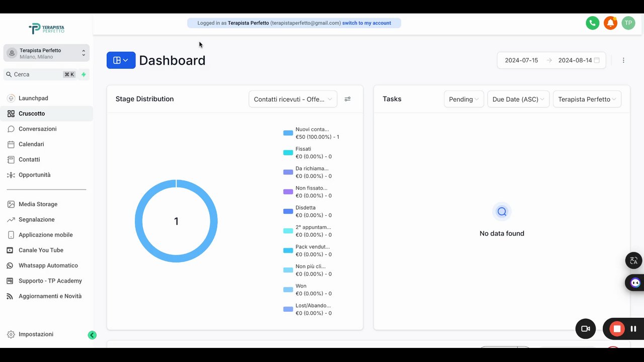Click the Nuovi contatti legend color swatch
Image resolution: width=644 pixels, height=362 pixels.
click(288, 133)
